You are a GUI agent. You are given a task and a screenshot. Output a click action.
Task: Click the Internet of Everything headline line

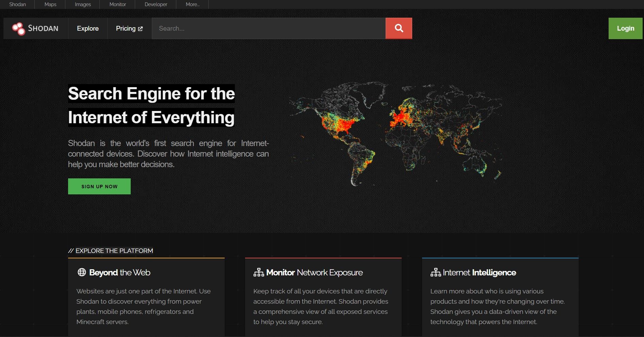pyautogui.click(x=151, y=117)
